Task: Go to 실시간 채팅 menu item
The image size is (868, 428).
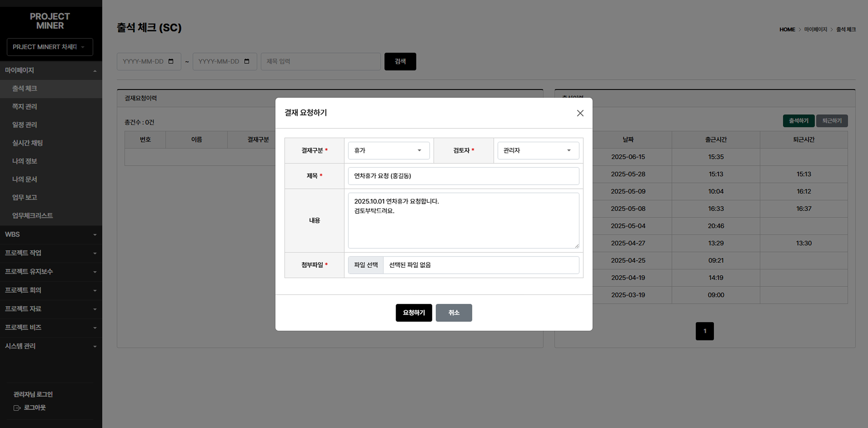Action: pos(27,143)
